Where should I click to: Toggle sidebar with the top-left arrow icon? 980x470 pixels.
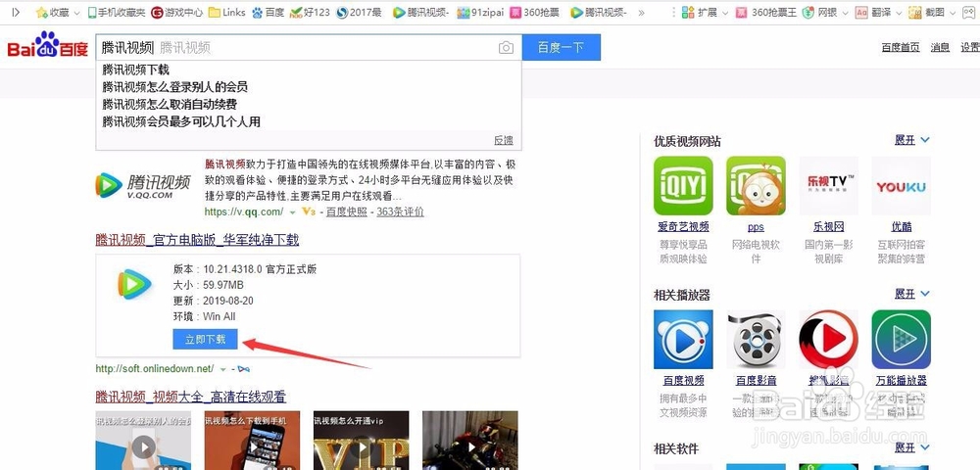click(x=16, y=12)
